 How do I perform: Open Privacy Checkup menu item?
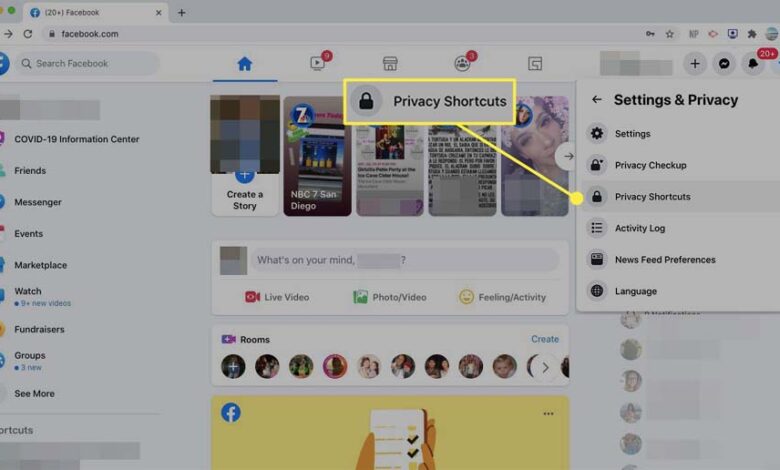point(650,165)
